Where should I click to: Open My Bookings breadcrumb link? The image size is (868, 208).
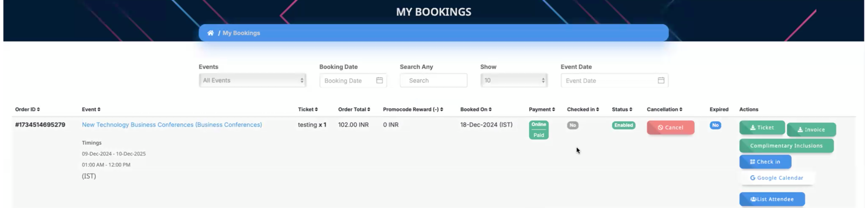tap(241, 33)
